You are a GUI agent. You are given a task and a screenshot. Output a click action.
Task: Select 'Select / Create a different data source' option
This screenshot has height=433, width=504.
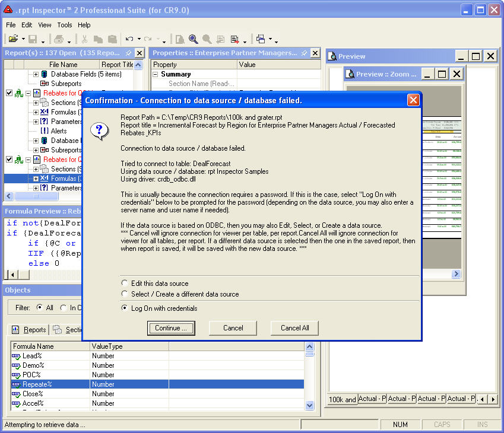[125, 294]
